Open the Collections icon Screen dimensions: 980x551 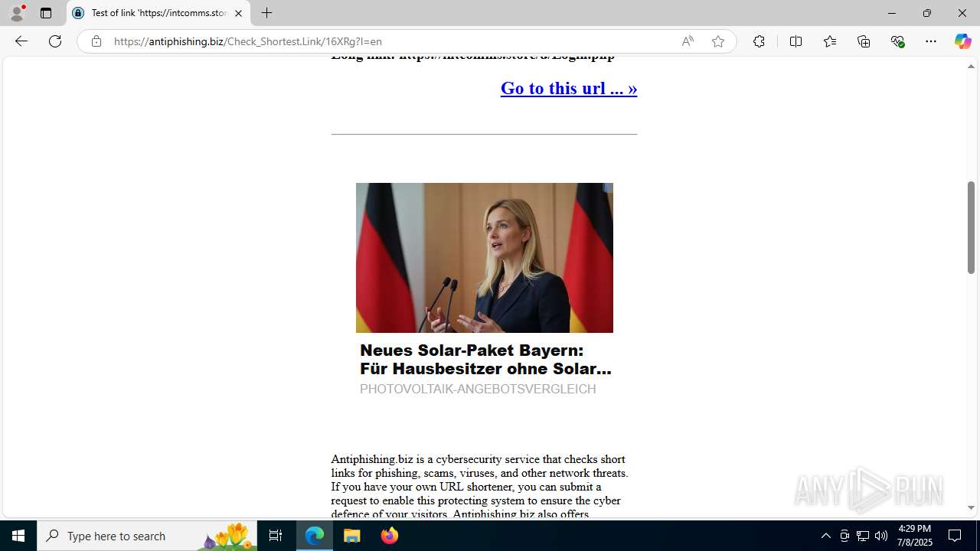pyautogui.click(x=864, y=41)
